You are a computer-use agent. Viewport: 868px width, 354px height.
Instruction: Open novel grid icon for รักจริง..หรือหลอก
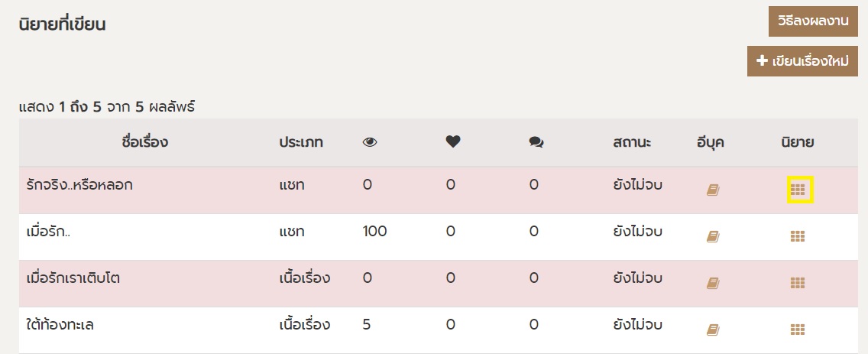798,190
